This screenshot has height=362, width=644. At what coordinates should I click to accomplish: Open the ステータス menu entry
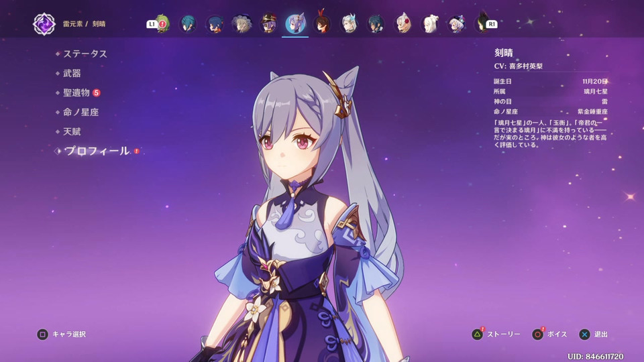click(x=85, y=54)
